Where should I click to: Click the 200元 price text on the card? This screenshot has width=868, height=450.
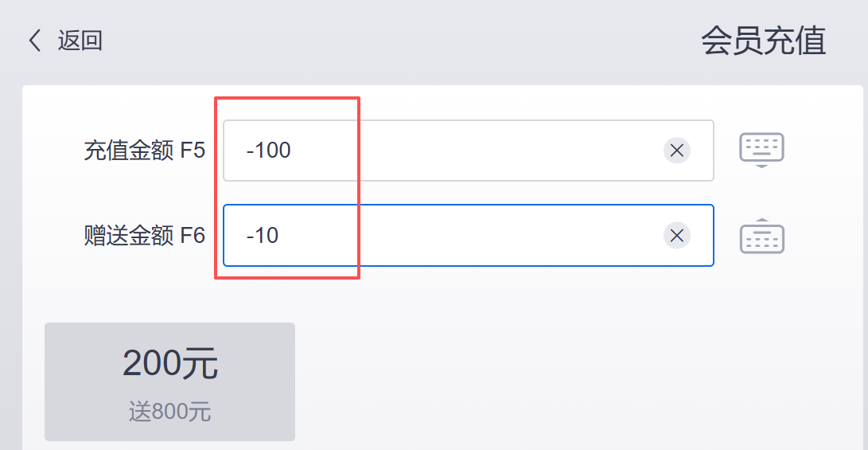point(169,365)
